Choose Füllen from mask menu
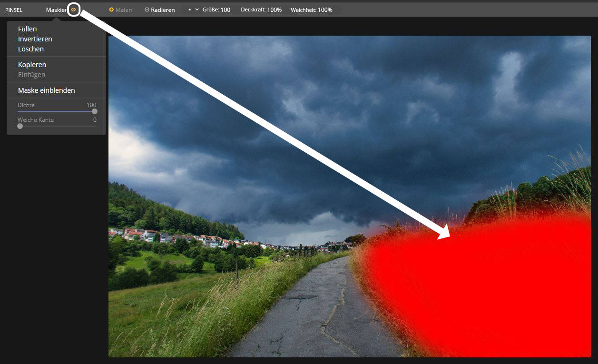The image size is (598, 364). [x=28, y=29]
